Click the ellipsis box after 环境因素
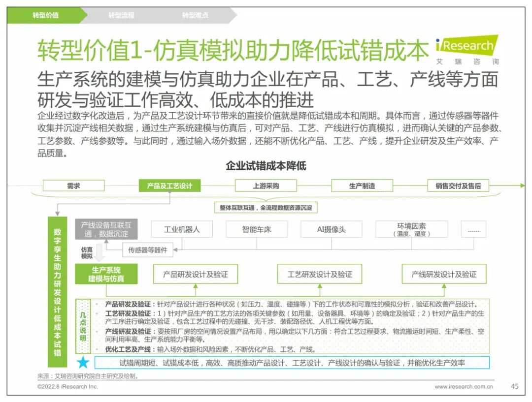 [474, 229]
